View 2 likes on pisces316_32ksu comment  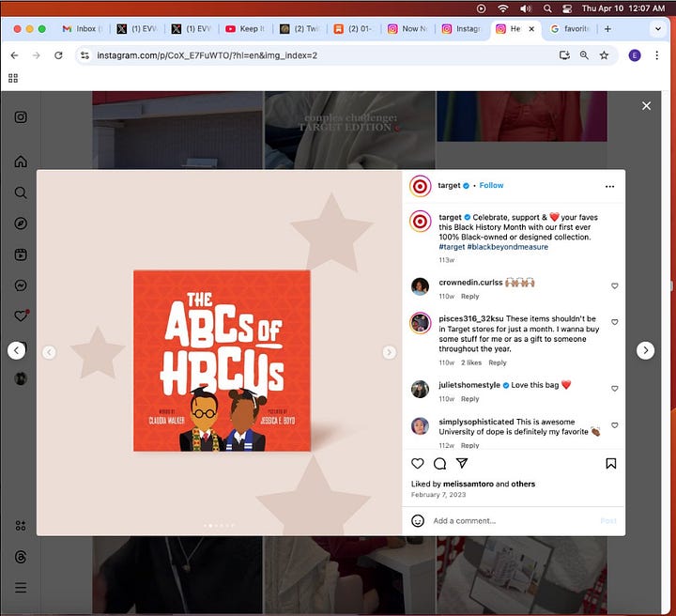(471, 362)
